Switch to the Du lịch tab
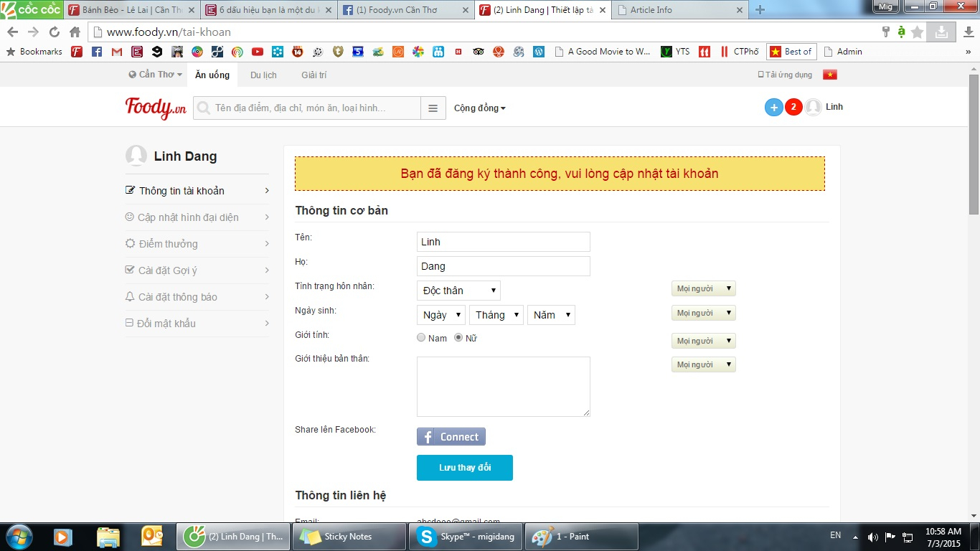Image resolution: width=980 pixels, height=551 pixels. pos(263,75)
